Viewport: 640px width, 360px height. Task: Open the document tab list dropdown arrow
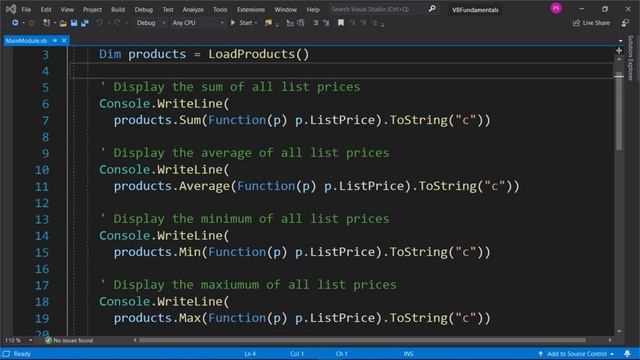pyautogui.click(x=620, y=41)
